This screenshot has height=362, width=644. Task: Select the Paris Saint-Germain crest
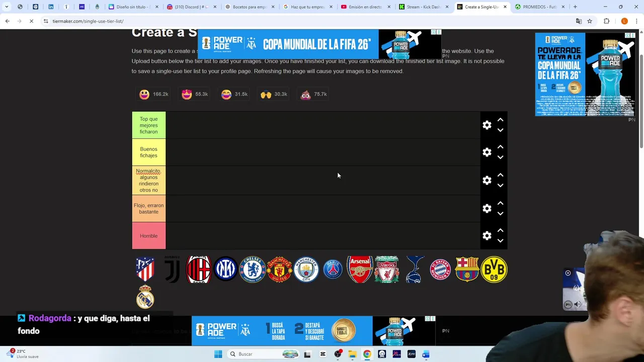(333, 269)
